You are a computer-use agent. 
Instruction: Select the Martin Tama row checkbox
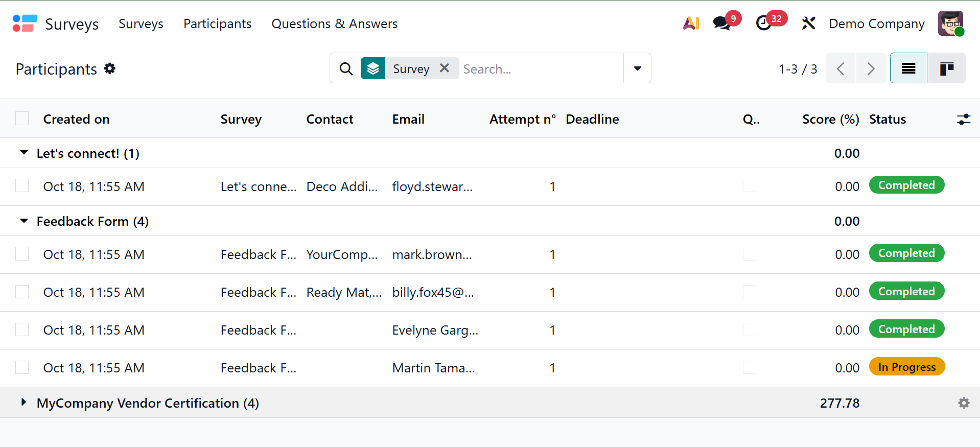tap(22, 367)
